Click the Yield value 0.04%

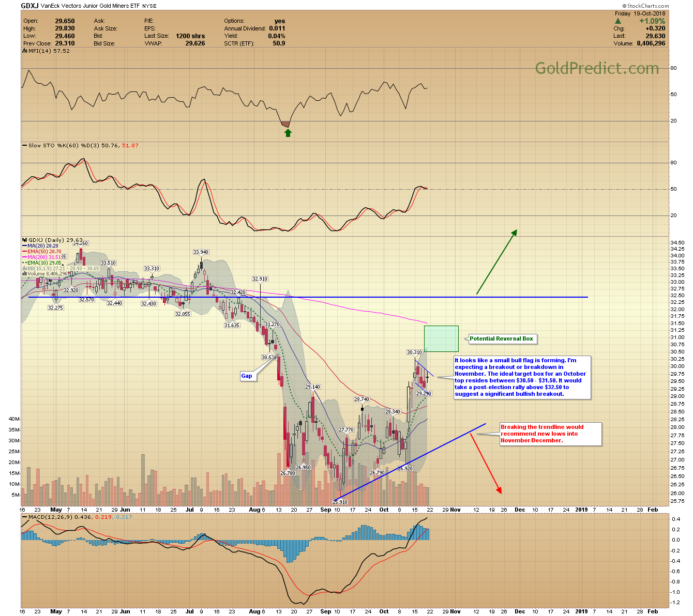pyautogui.click(x=277, y=36)
